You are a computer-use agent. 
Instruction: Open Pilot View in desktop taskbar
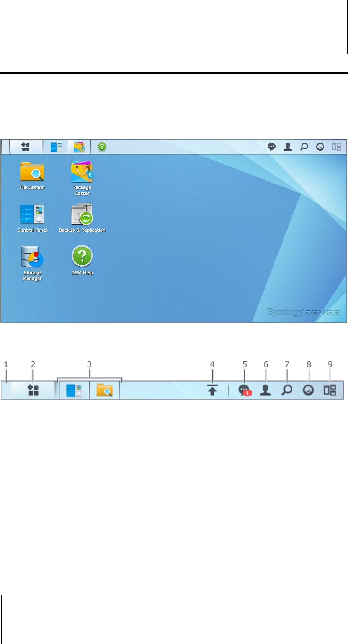coord(336,147)
